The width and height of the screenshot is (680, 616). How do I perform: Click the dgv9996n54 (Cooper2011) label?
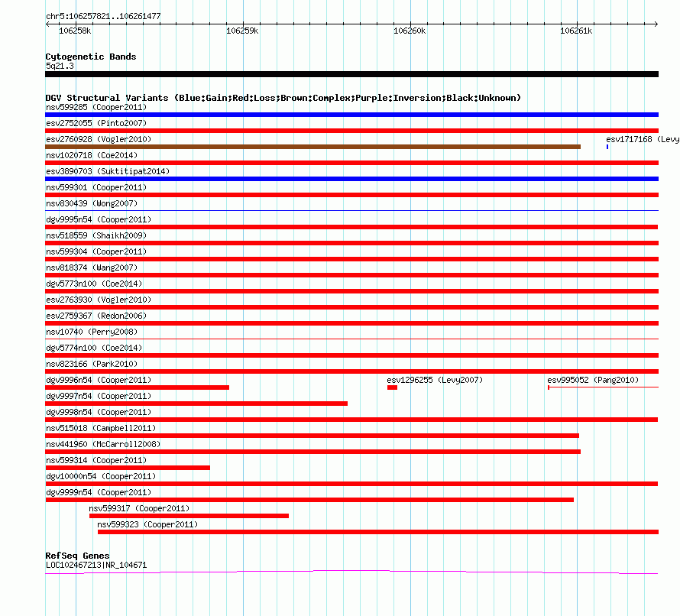(99, 380)
